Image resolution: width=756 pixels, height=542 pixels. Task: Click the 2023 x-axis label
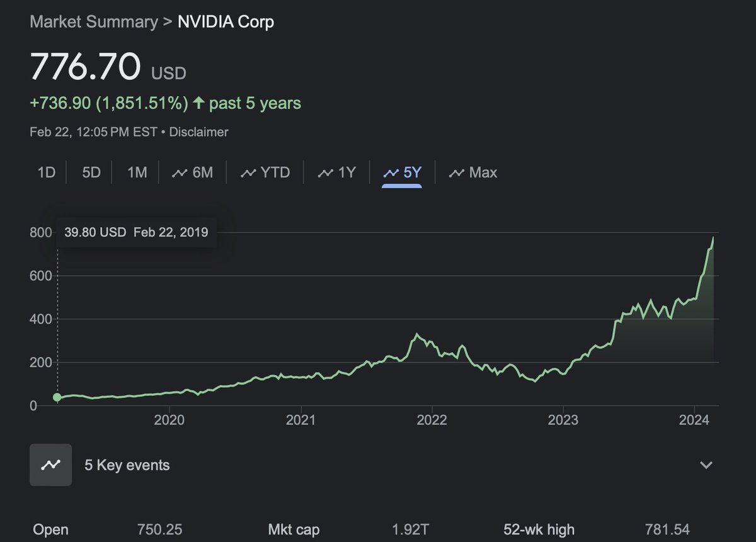point(563,421)
